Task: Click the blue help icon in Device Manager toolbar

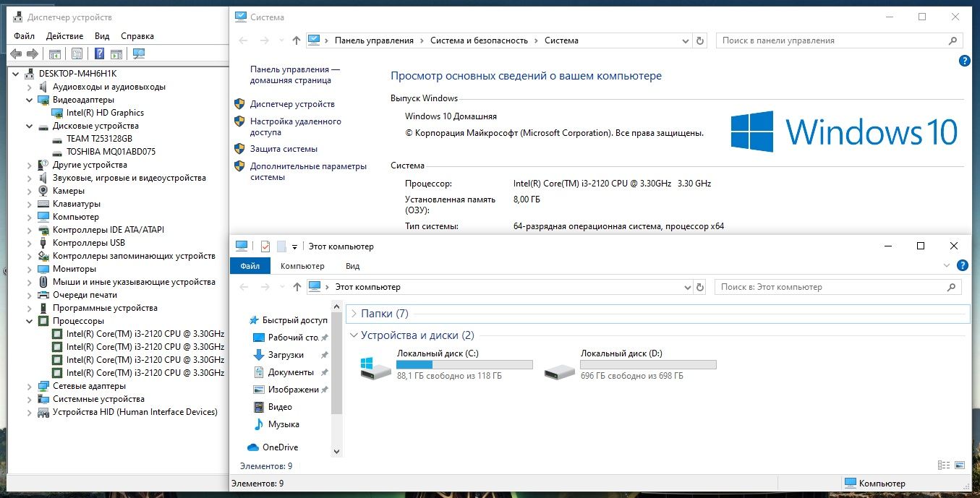Action: point(99,53)
